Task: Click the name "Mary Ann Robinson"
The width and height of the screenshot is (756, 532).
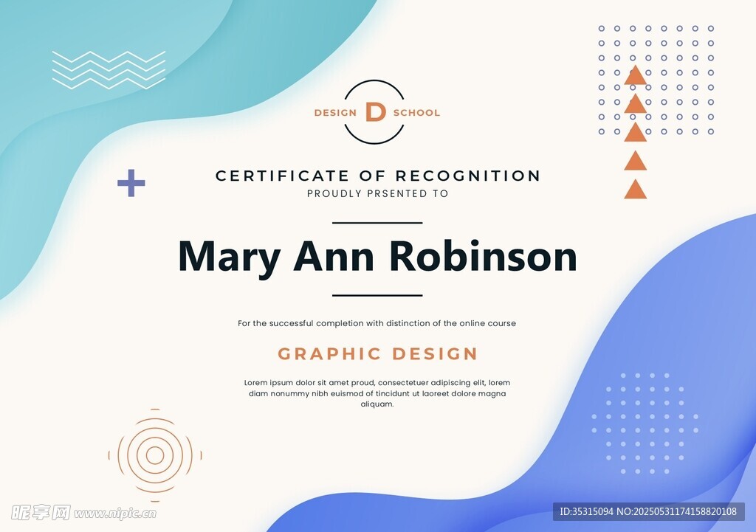Action: (377, 257)
